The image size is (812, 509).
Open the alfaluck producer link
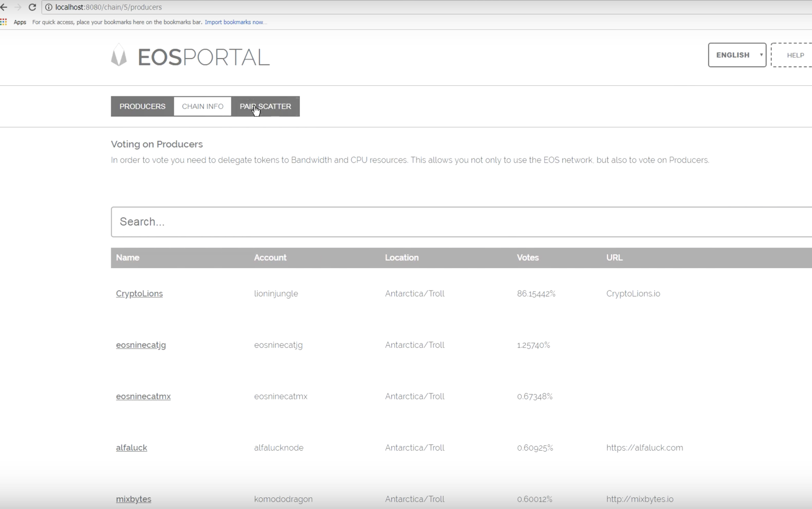(131, 448)
